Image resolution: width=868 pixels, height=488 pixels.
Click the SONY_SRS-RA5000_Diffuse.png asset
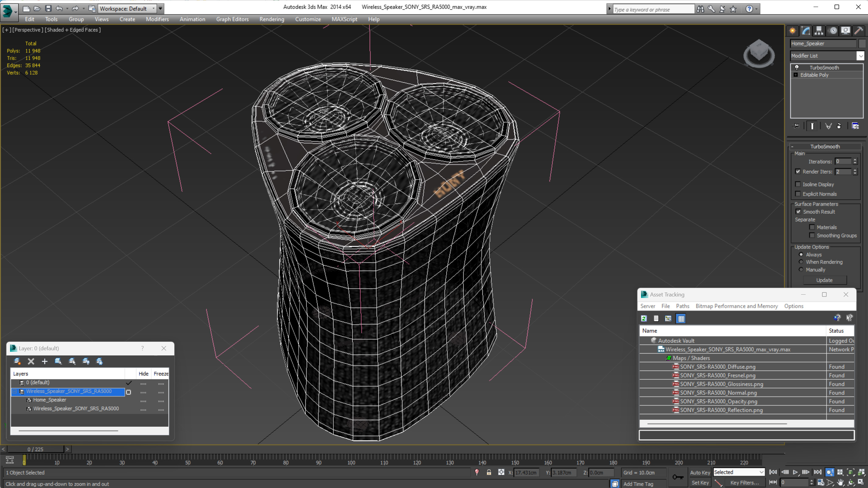click(x=718, y=366)
